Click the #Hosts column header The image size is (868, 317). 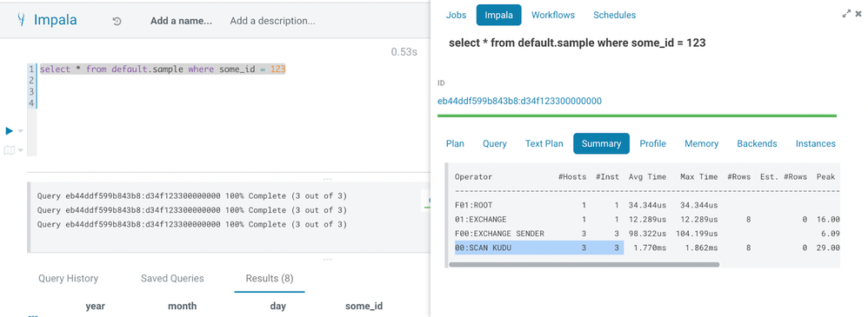[x=571, y=177]
